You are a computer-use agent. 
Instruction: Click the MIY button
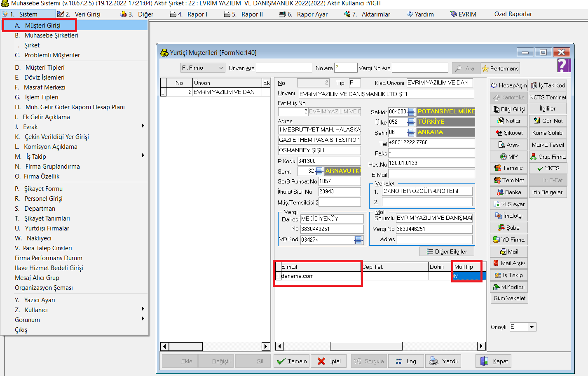(509, 157)
